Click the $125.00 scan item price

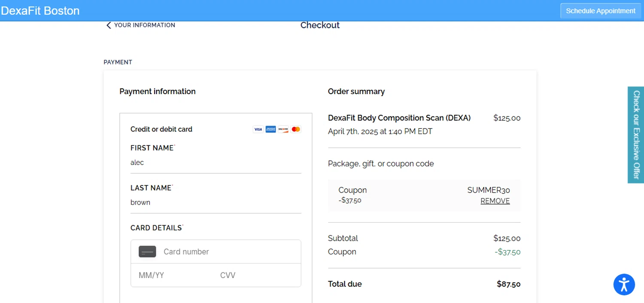click(x=507, y=118)
